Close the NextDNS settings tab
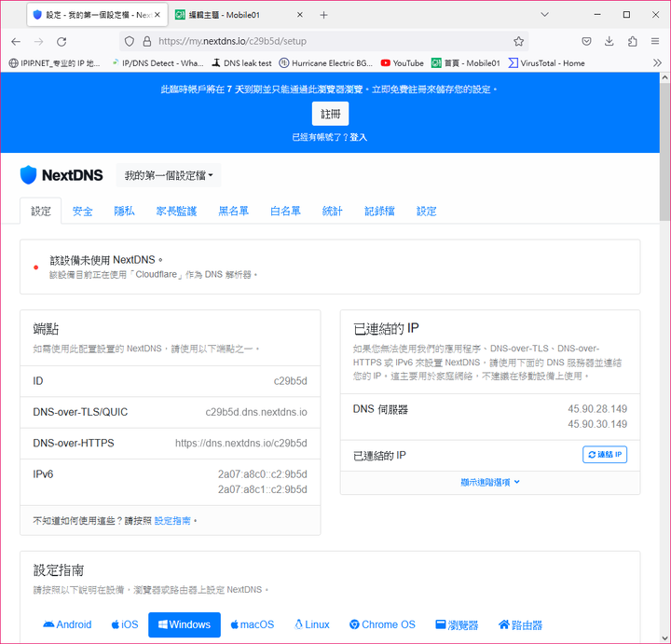 pyautogui.click(x=157, y=15)
